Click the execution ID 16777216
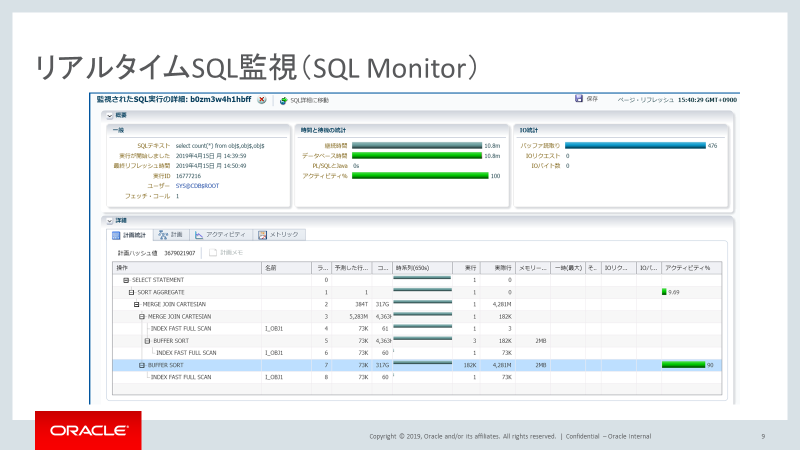This screenshot has width=800, height=450. 188,176
